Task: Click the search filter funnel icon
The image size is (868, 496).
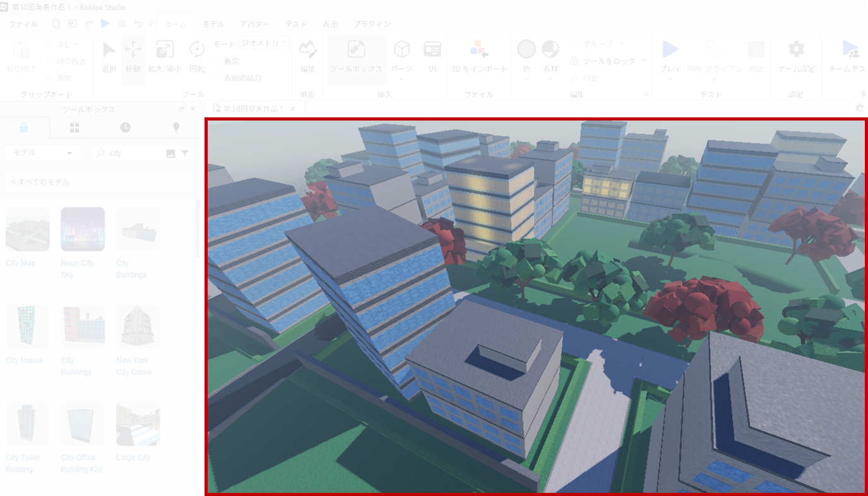Action: (185, 153)
